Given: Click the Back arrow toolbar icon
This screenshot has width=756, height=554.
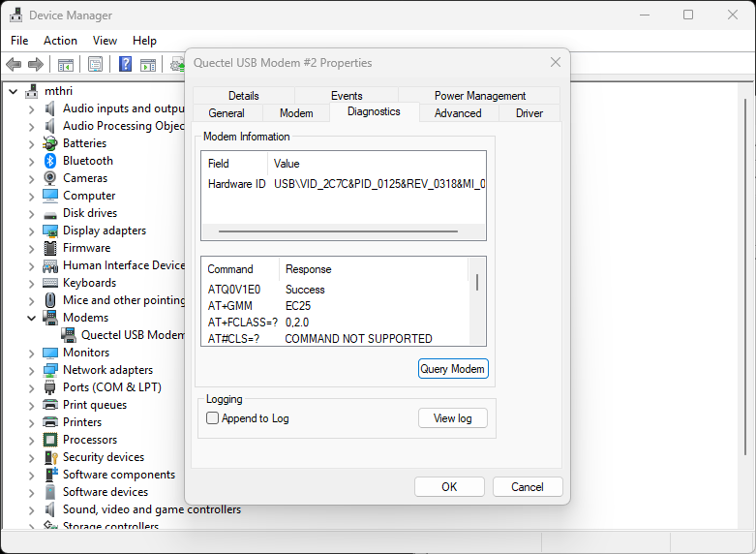Looking at the screenshot, I should coord(14,64).
